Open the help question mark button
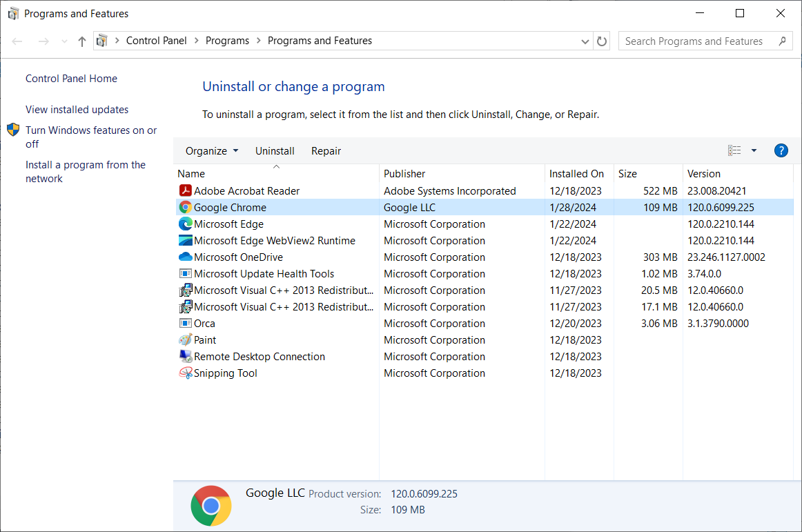802x532 pixels. (781, 150)
